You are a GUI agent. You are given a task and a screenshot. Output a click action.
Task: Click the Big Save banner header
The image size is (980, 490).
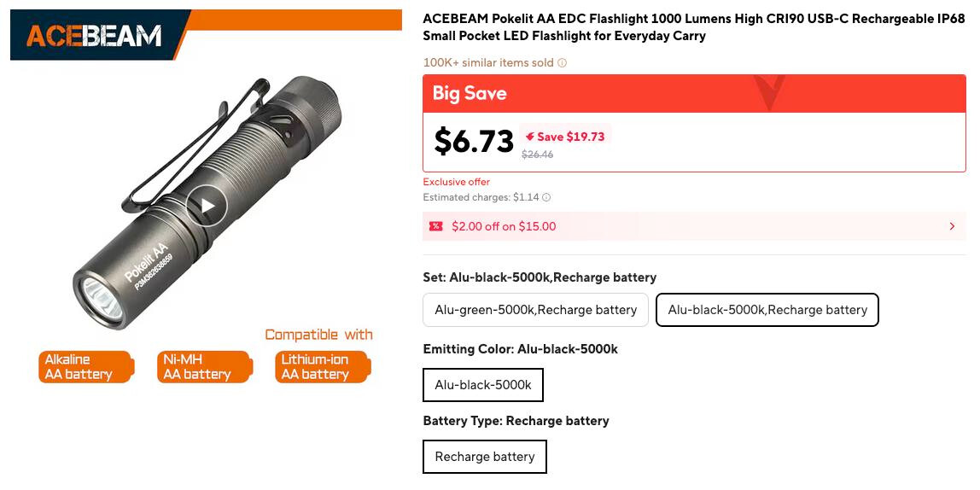(x=470, y=93)
